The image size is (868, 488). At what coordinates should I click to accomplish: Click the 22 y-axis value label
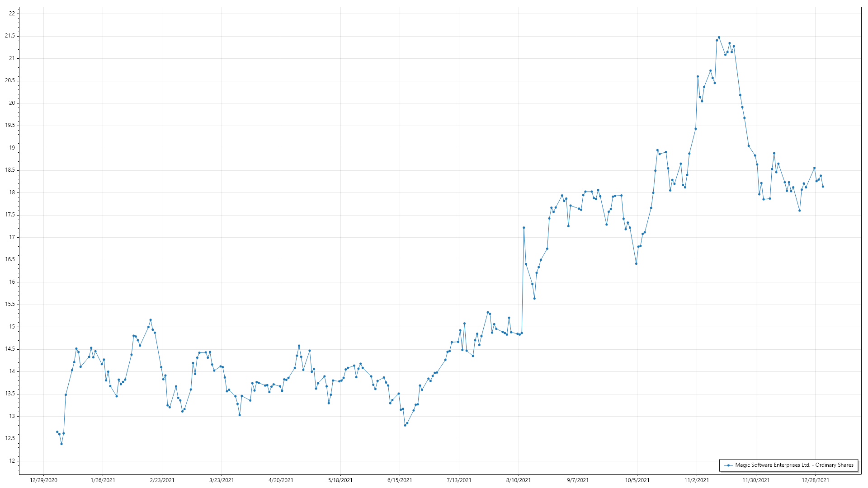coord(12,14)
